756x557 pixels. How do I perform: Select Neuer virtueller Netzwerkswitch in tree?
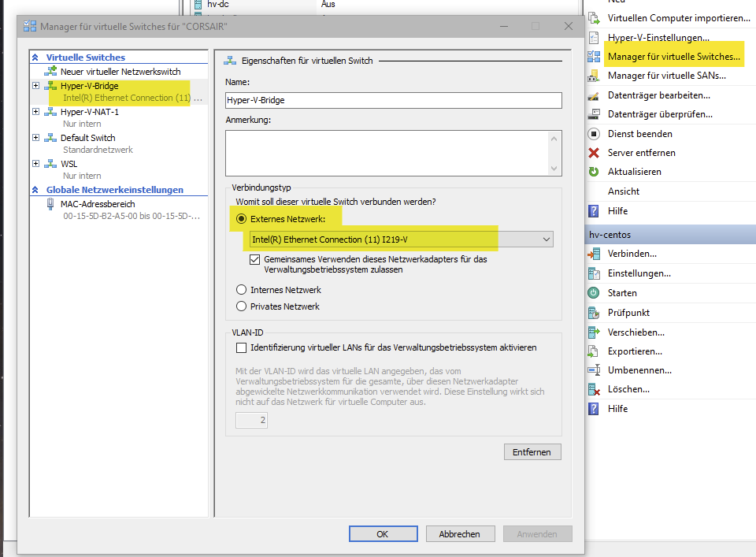click(x=120, y=72)
